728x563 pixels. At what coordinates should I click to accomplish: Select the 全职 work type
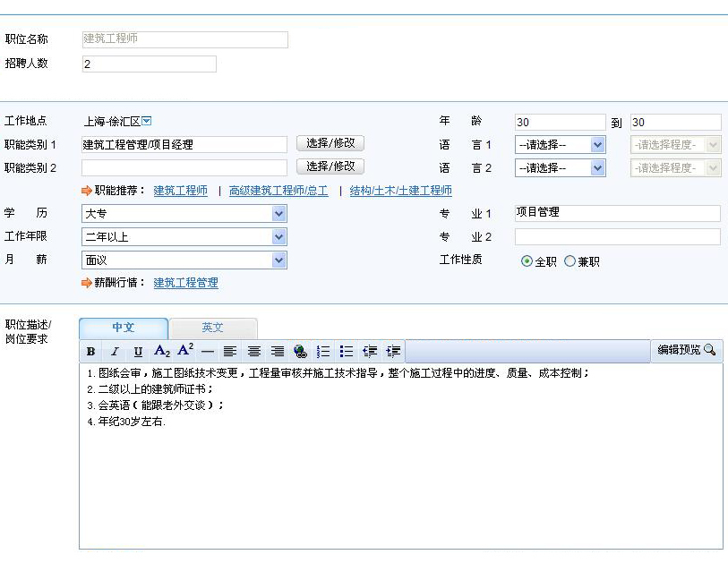coord(527,261)
